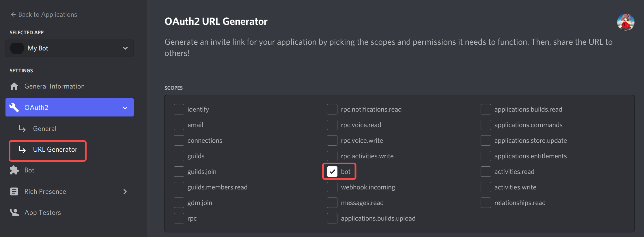This screenshot has height=237, width=644.
Task: Open the App Testers settings page
Action: (x=43, y=212)
